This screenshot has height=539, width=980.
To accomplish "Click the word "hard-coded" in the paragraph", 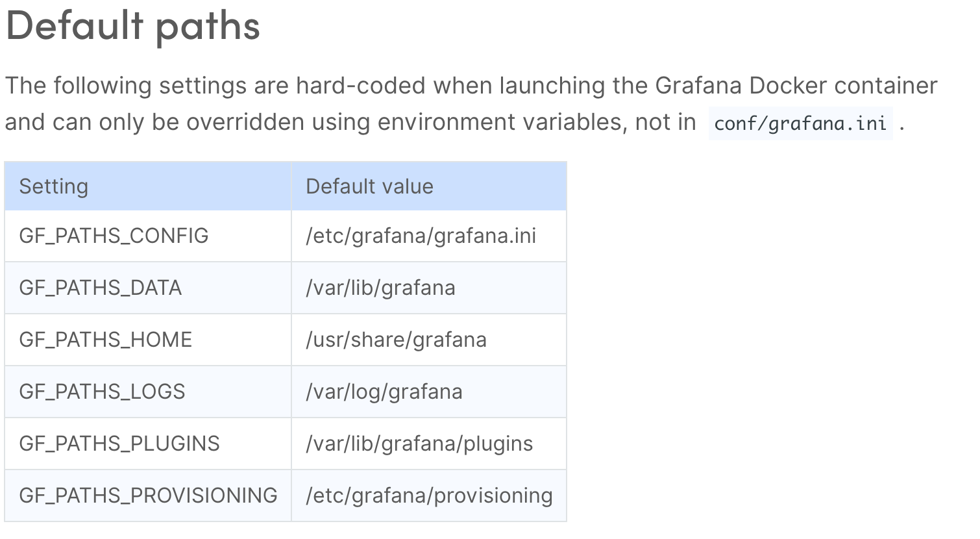I will pos(360,86).
